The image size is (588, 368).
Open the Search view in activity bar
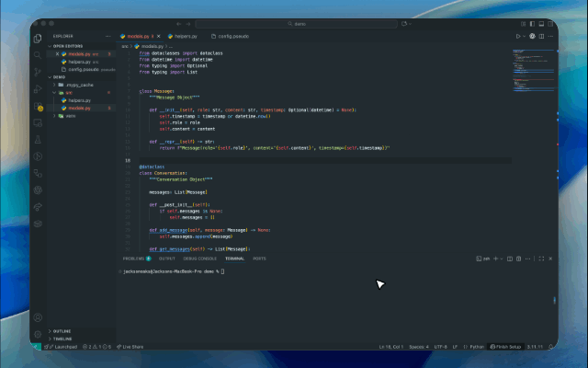tap(38, 55)
